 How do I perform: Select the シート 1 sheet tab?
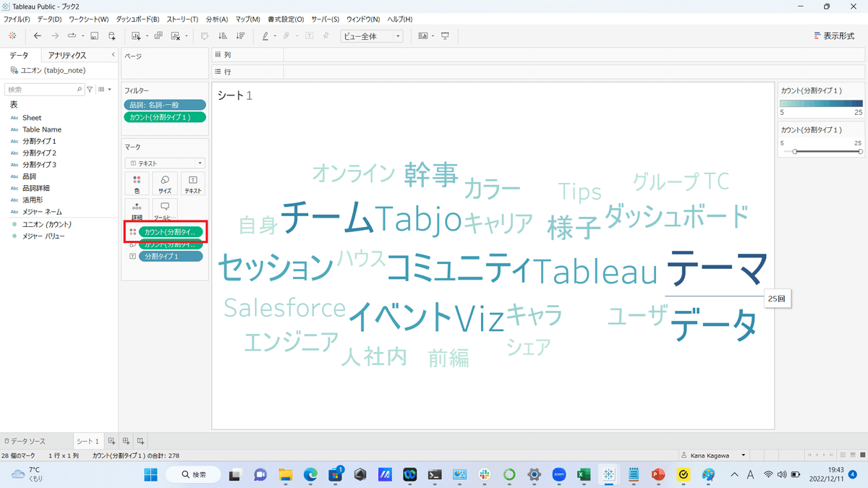pyautogui.click(x=87, y=441)
